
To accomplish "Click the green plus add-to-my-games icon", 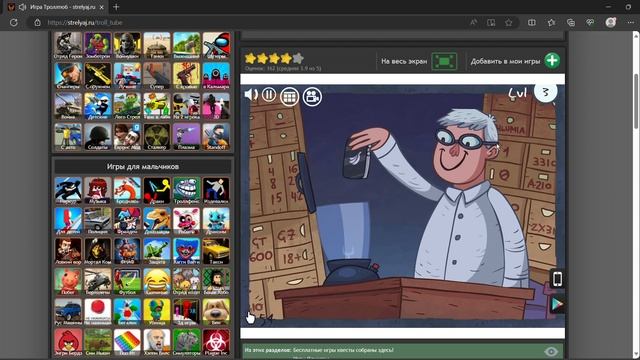I will [x=552, y=61].
